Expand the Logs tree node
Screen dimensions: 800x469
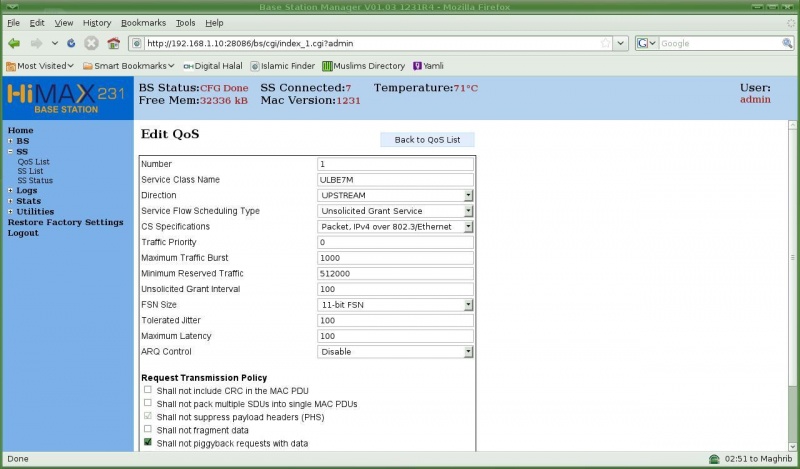(10, 190)
